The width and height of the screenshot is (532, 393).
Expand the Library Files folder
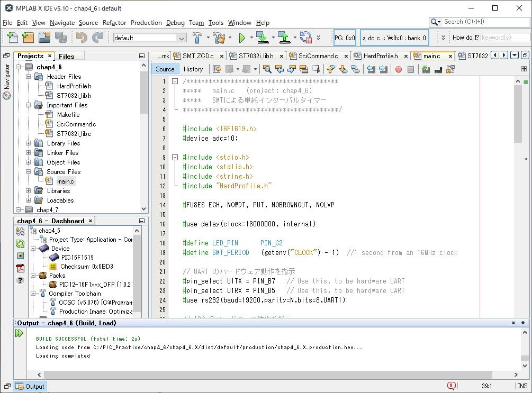click(x=29, y=143)
